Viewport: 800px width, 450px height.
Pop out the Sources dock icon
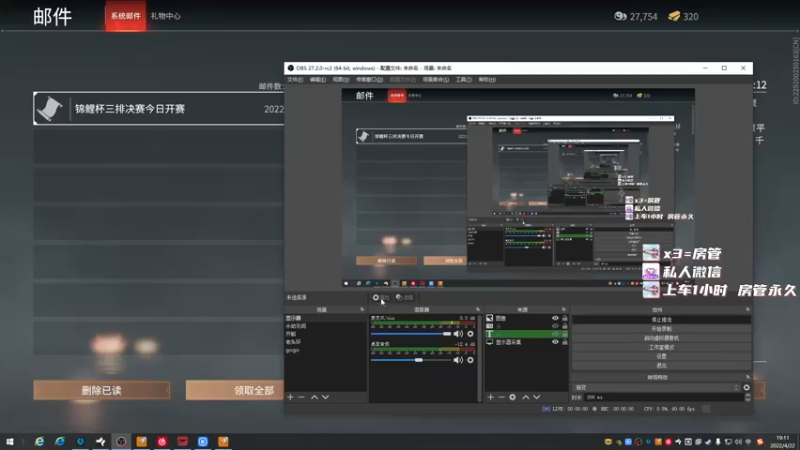pyautogui.click(x=564, y=310)
